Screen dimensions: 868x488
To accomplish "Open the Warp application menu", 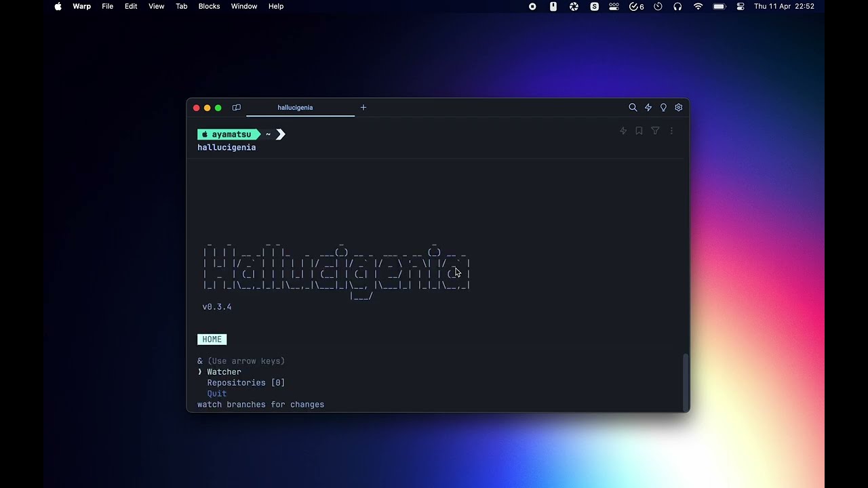I will click(81, 6).
